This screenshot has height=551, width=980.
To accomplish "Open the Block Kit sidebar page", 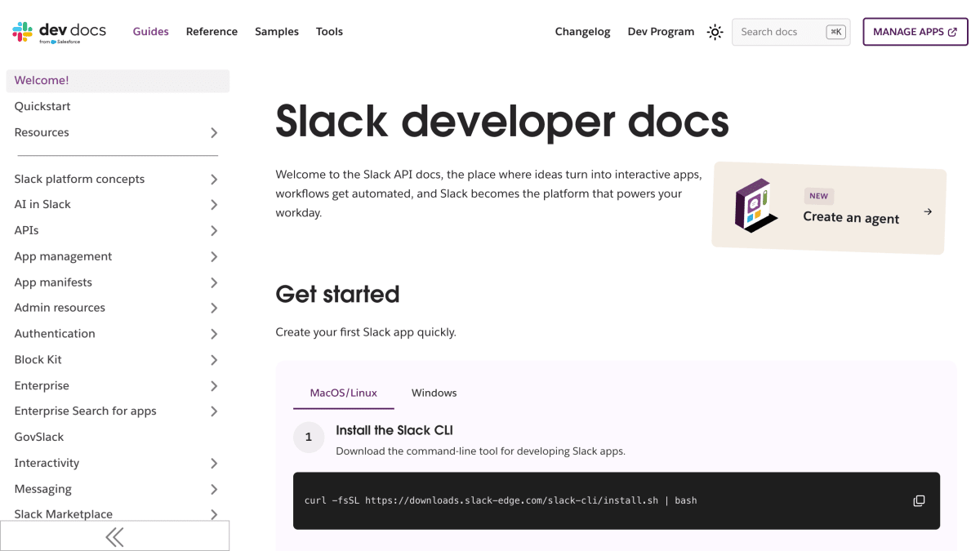I will pos(38,359).
